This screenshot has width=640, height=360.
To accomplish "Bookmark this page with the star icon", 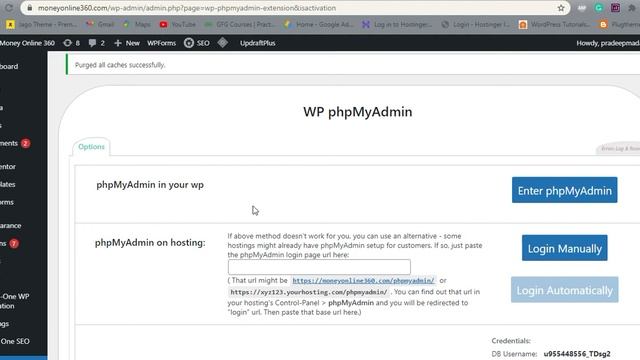I will (x=561, y=8).
